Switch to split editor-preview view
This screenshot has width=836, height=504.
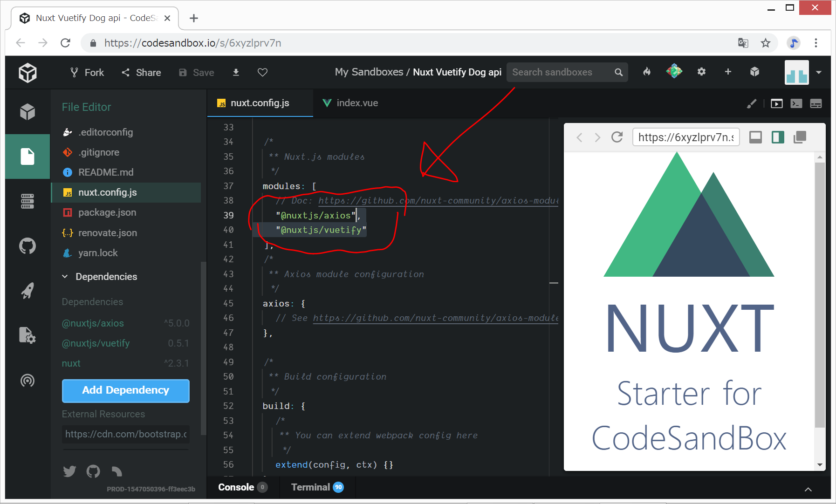point(778,137)
